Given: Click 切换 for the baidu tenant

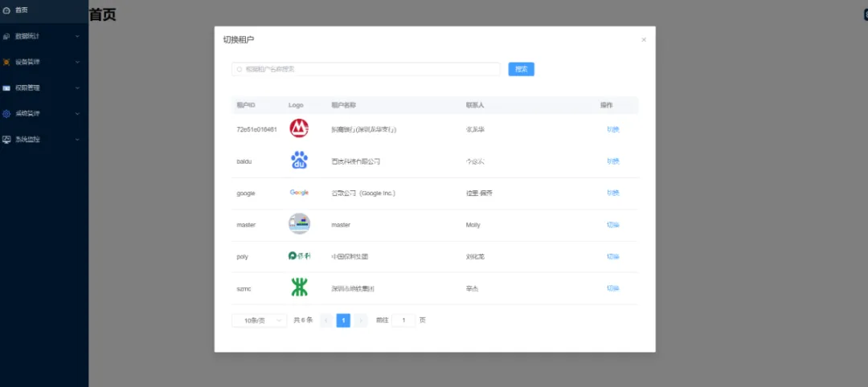Looking at the screenshot, I should (x=612, y=161).
